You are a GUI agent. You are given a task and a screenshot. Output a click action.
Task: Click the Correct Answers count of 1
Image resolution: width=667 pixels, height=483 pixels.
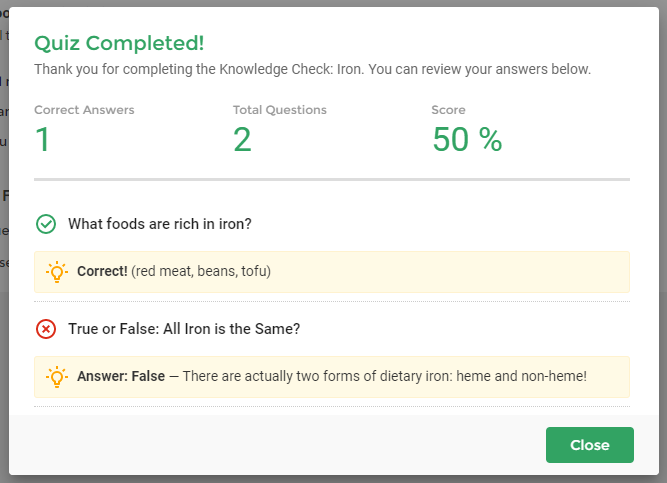point(43,140)
